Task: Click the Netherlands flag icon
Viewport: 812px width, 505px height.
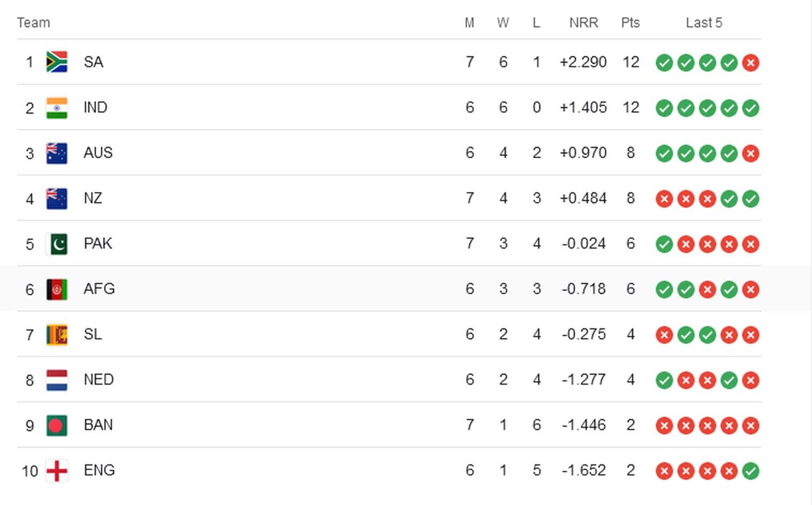Action: (57, 380)
